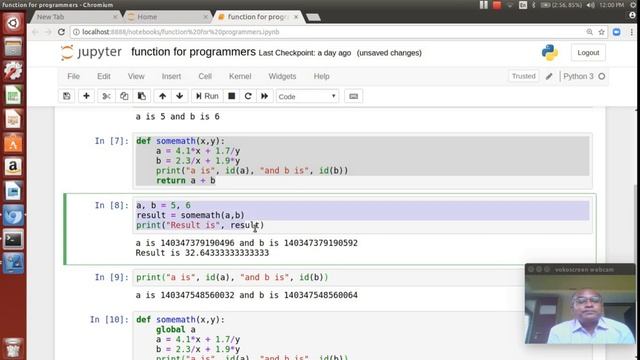Open the Kernel menu

point(240,76)
